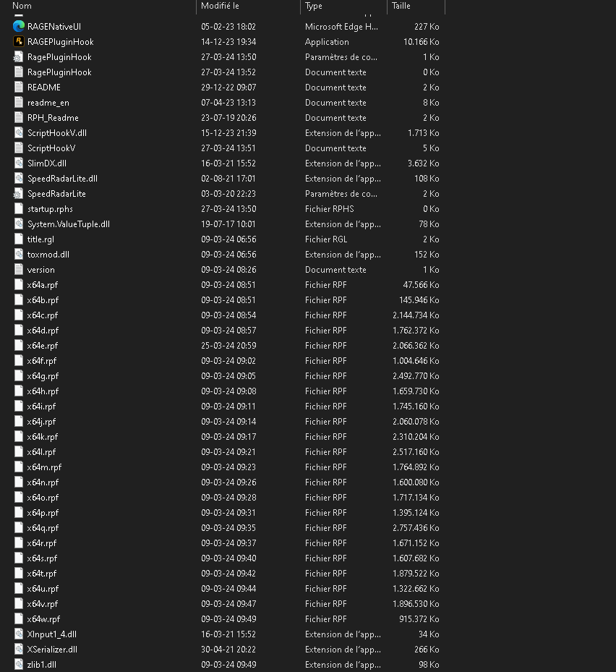
Task: Click the startup.rphs file icon
Action: point(19,208)
